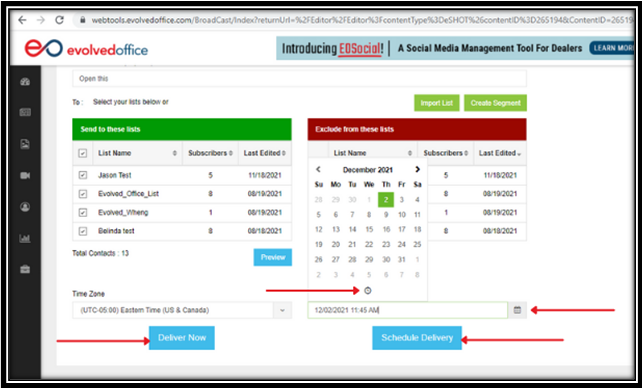Toggle the Jason Test checkbox
The image size is (642, 388).
tap(83, 175)
